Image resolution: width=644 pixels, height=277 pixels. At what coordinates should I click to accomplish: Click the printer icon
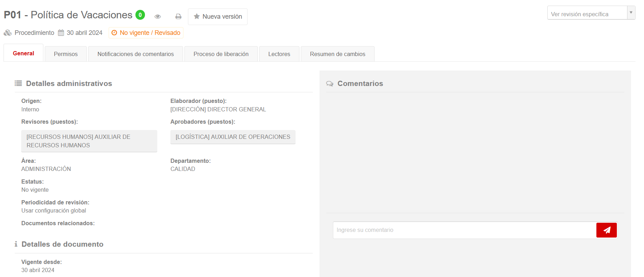(178, 17)
